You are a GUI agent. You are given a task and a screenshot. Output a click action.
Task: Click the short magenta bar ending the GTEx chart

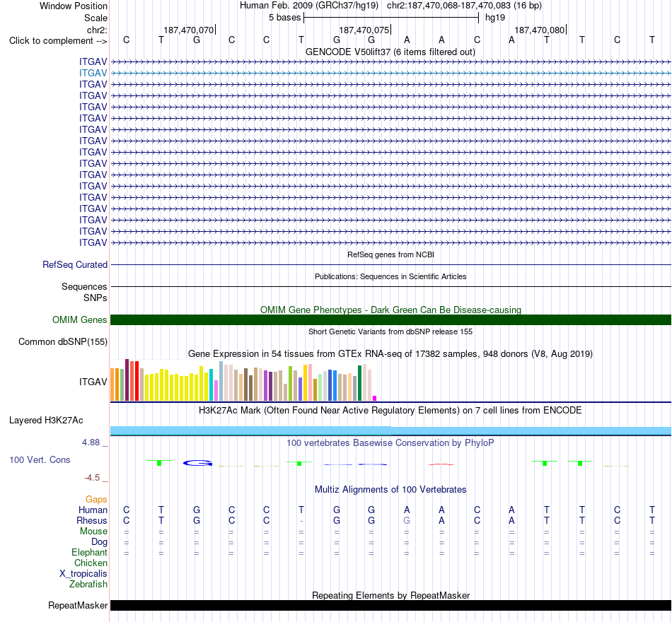tap(375, 399)
